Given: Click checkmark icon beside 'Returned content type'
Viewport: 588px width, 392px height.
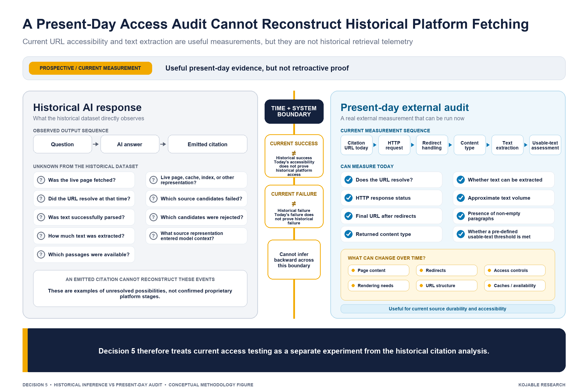Looking at the screenshot, I should click(x=348, y=234).
